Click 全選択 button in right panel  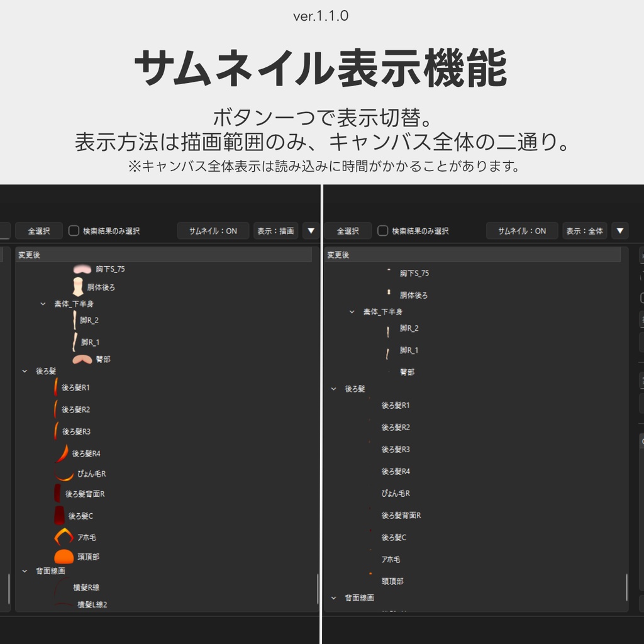point(348,231)
